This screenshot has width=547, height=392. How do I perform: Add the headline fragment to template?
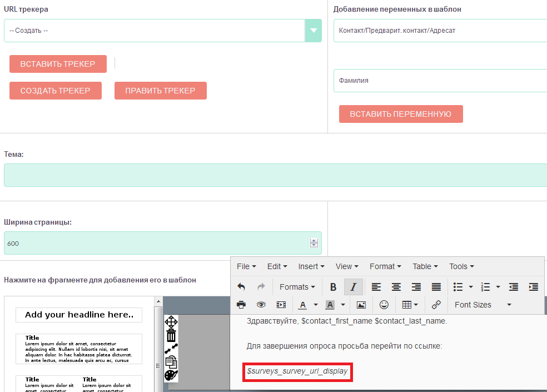pyautogui.click(x=79, y=315)
